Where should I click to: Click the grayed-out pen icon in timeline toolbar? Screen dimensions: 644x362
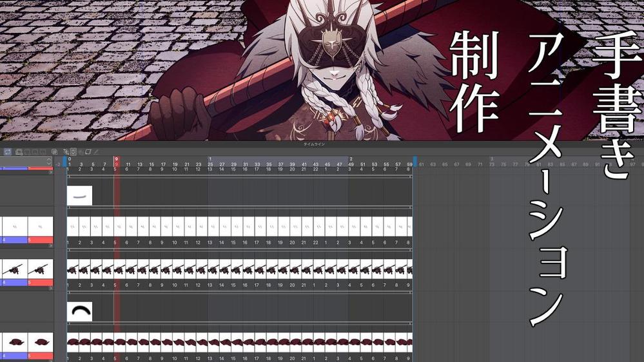click(x=96, y=152)
